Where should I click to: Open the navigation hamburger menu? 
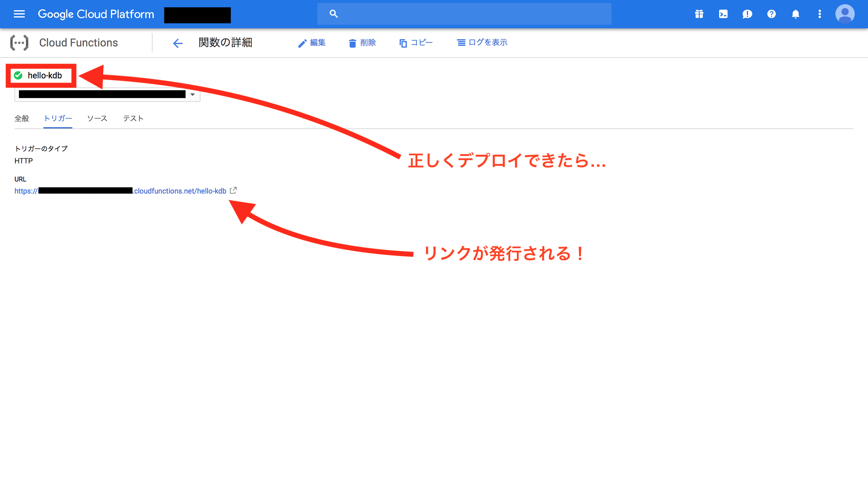[x=19, y=14]
